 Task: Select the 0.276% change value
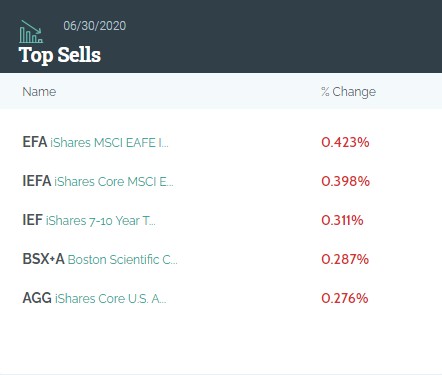345,298
